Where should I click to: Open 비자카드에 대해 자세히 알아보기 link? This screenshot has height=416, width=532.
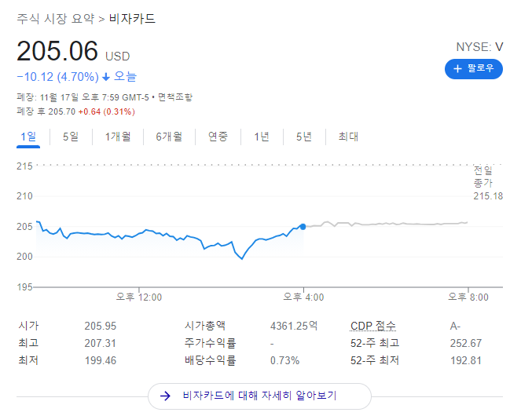pos(259,396)
